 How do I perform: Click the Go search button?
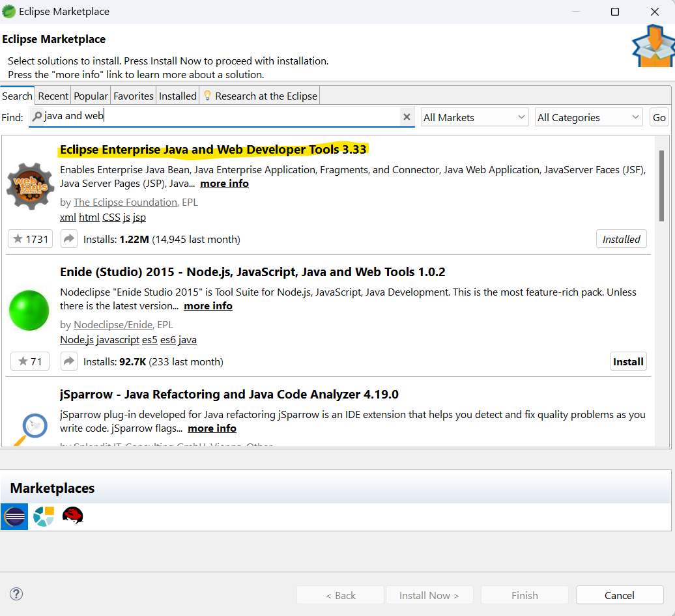659,117
